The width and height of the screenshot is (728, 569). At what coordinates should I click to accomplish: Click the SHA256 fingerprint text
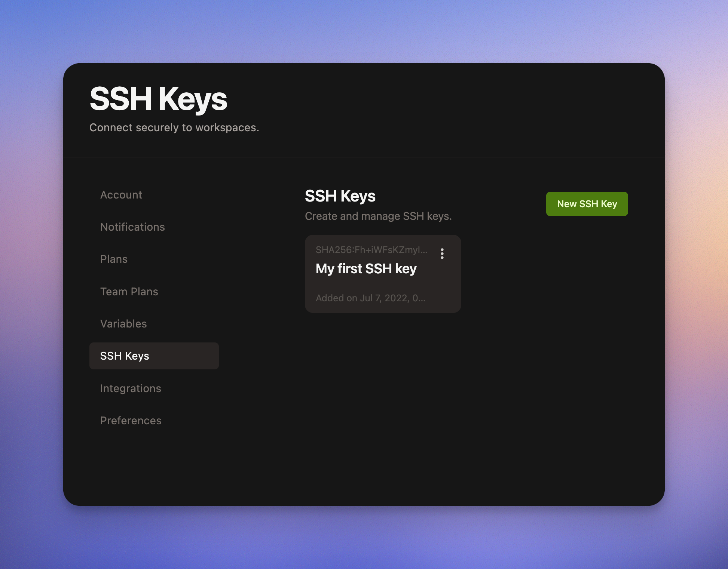pos(371,250)
